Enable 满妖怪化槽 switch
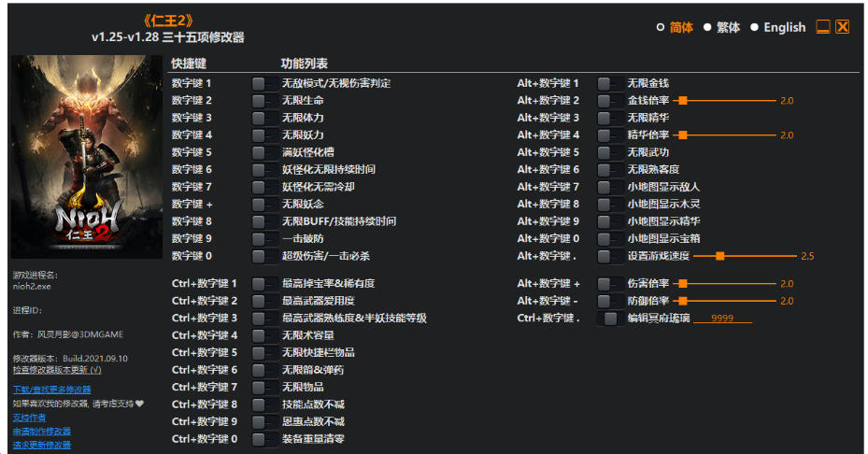Viewport: 868px width, 454px height. click(x=264, y=152)
